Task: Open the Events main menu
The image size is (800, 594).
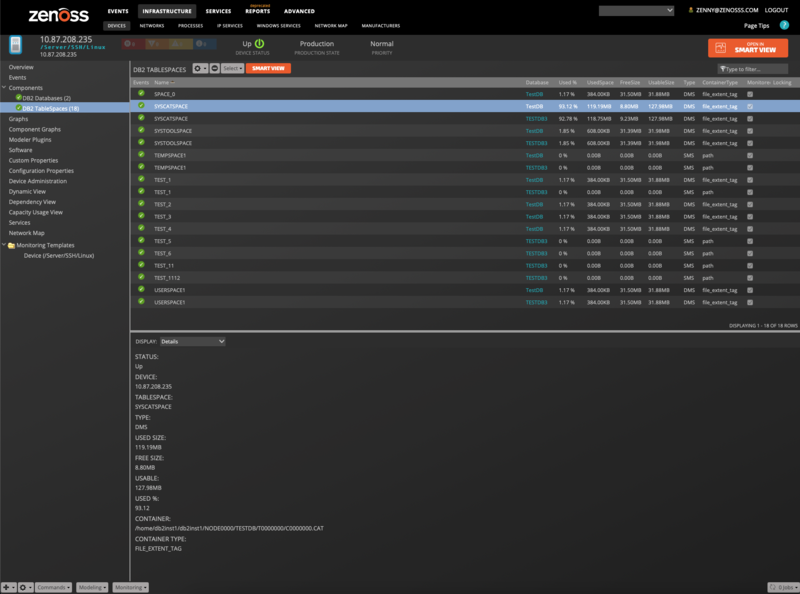Action: [x=118, y=11]
